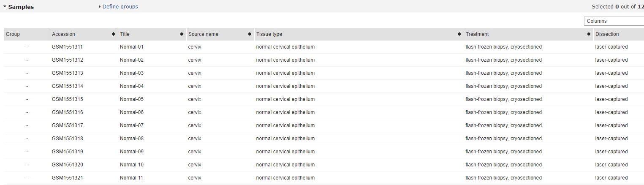The image size is (644, 185).
Task: Click the Dissection column header
Action: [607, 34]
